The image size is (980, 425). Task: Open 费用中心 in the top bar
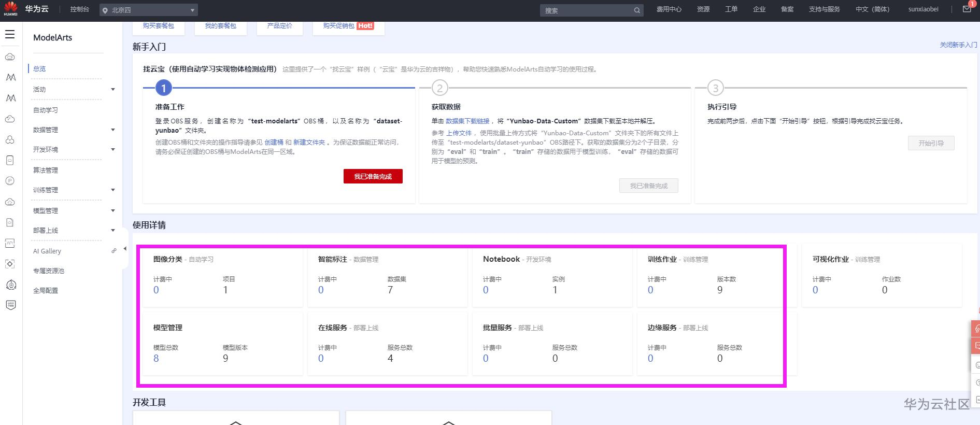click(669, 9)
